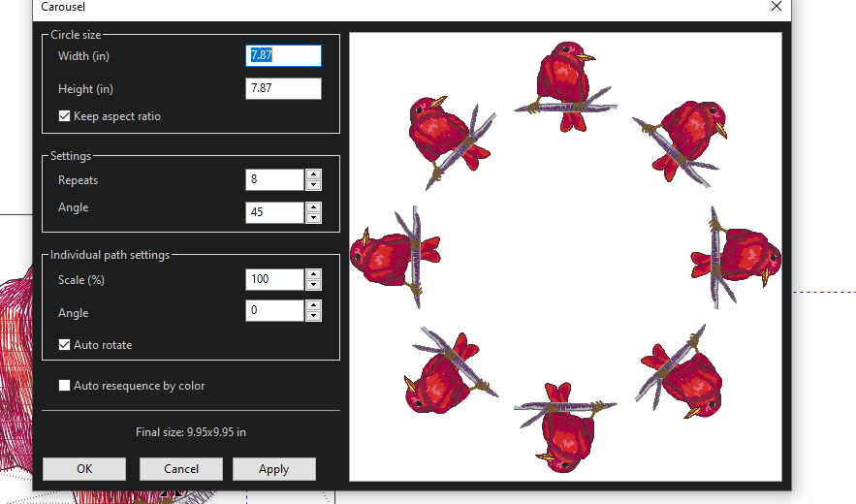
Task: Click the Width (in) input field
Action: [283, 55]
